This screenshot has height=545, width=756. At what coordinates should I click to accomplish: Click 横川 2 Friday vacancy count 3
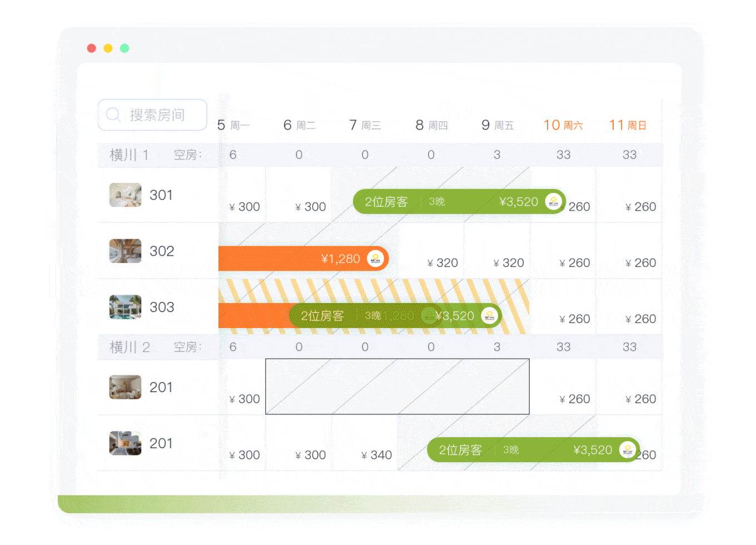[x=497, y=347]
